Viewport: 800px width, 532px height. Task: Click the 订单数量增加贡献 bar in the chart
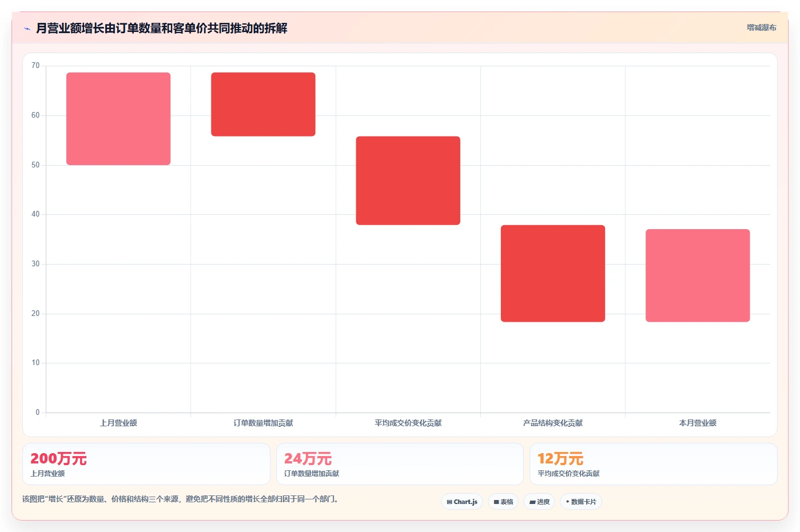point(263,105)
